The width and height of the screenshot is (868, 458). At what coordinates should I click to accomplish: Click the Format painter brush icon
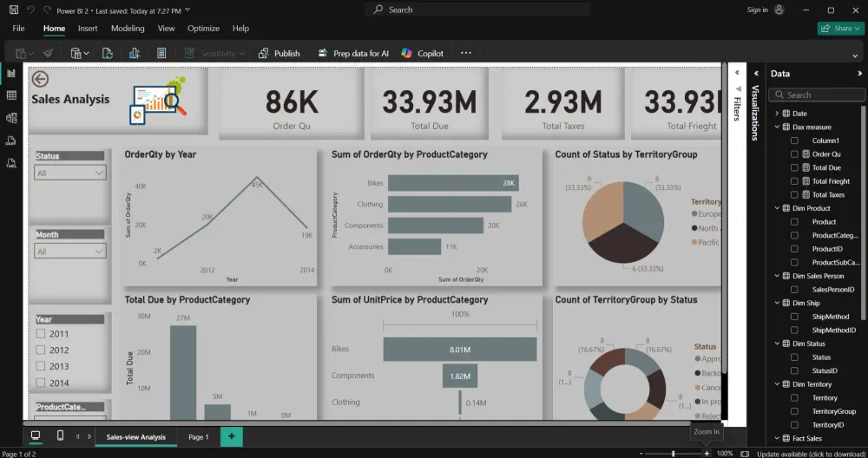[48, 53]
